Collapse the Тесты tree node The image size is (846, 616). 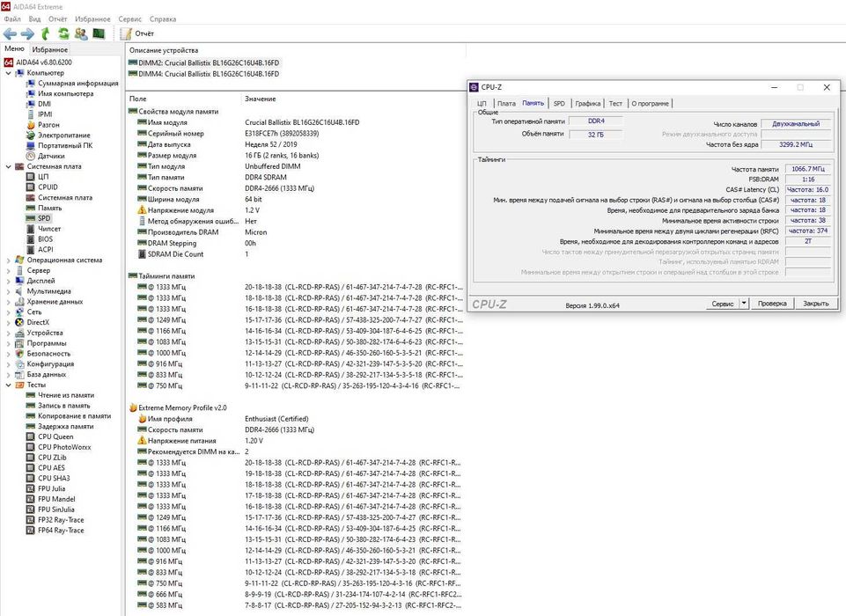[8, 385]
